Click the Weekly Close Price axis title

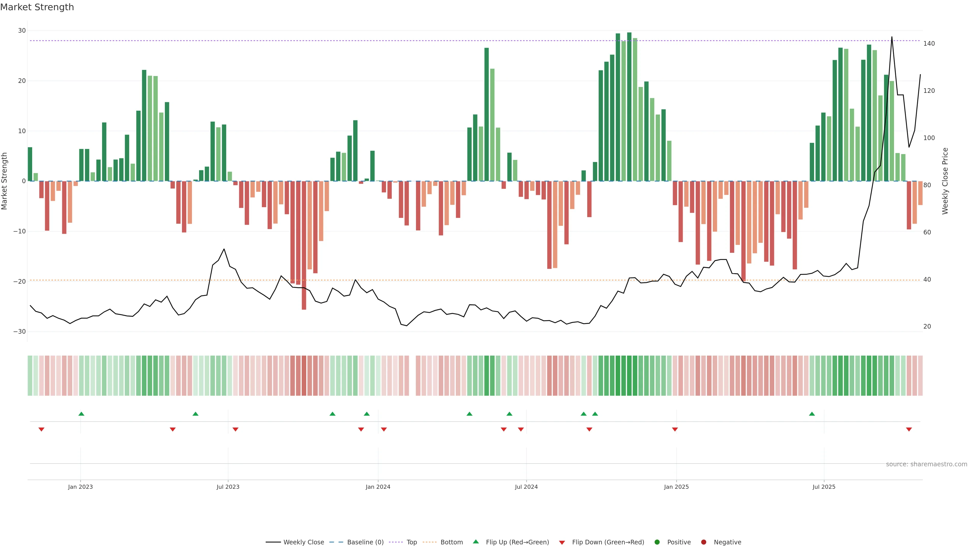(945, 181)
